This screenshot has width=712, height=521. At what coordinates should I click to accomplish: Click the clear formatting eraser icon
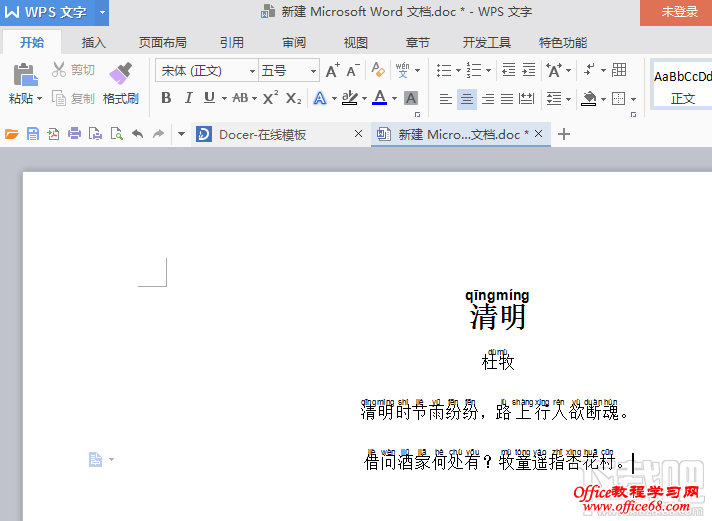coord(378,70)
